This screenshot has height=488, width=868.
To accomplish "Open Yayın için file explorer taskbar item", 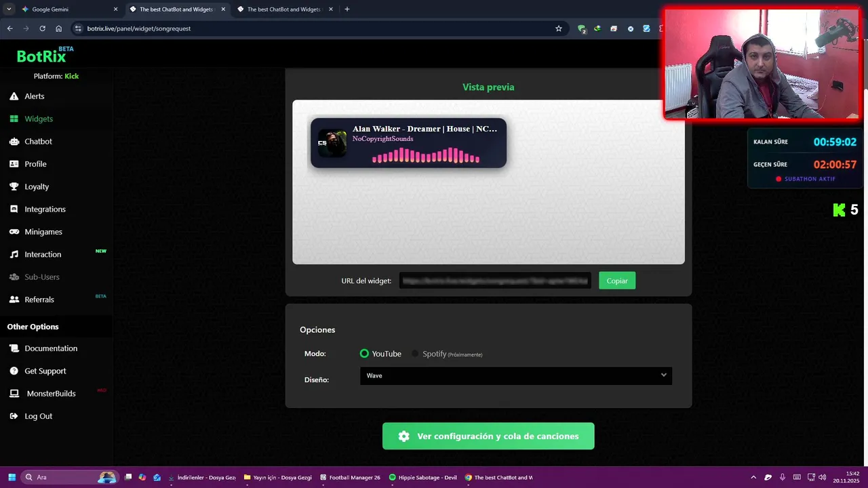I will tap(278, 477).
